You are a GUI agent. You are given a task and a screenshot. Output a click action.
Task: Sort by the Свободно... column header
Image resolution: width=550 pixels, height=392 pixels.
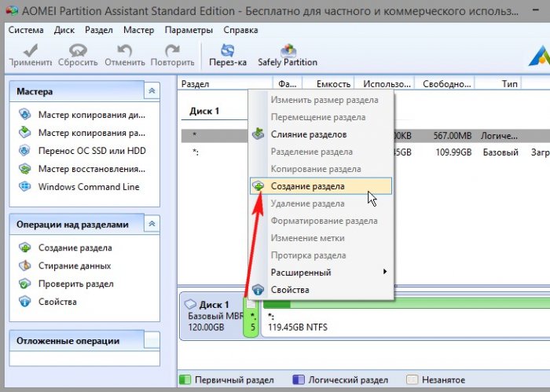tap(445, 84)
